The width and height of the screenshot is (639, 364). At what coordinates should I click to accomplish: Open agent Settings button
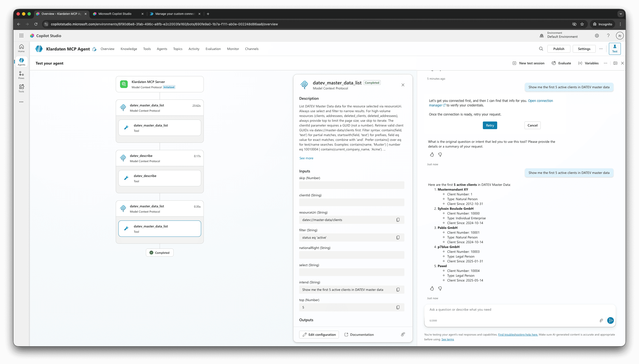point(584,49)
